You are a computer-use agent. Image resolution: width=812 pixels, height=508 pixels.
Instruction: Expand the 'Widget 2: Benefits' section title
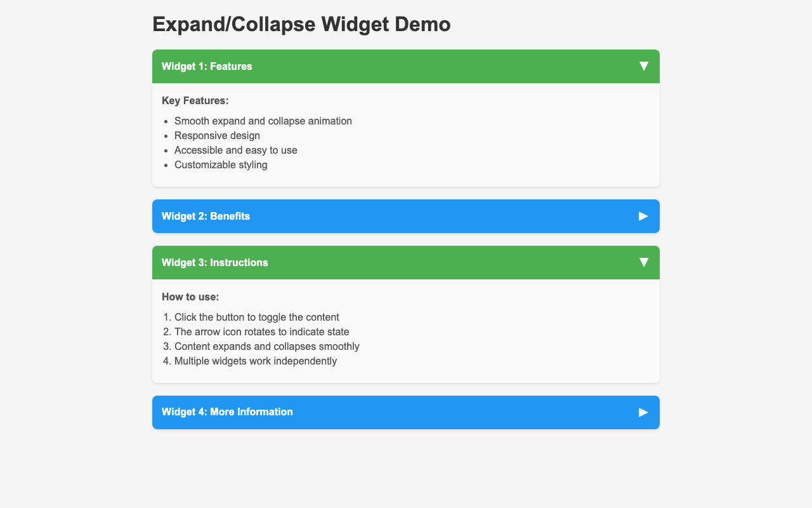pos(206,216)
